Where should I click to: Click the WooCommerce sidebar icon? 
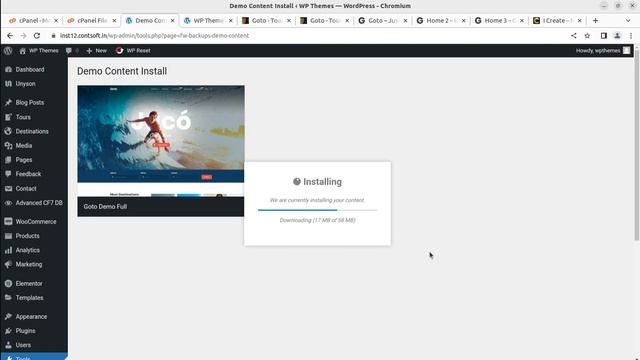8,222
